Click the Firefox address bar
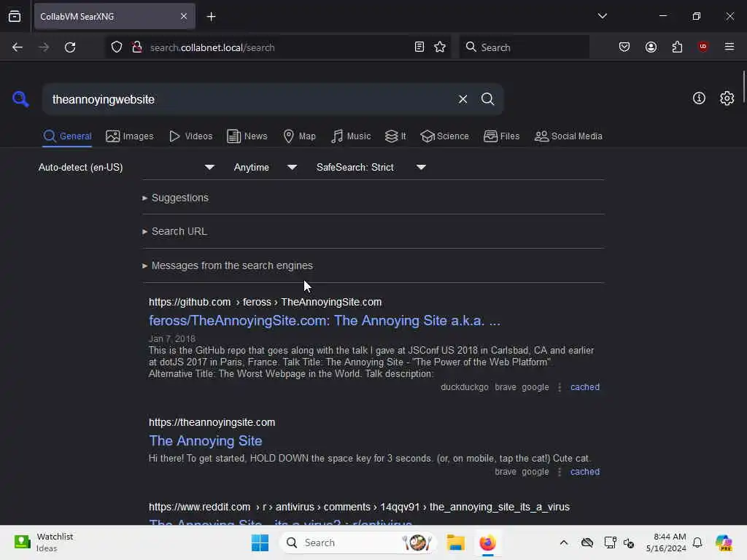The width and height of the screenshot is (747, 560). click(x=279, y=47)
